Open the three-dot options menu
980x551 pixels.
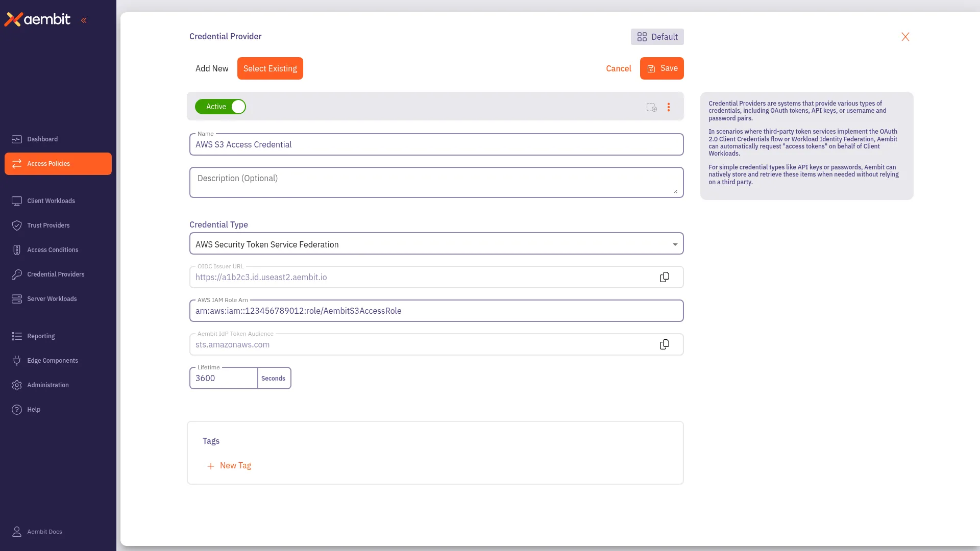[x=669, y=107]
